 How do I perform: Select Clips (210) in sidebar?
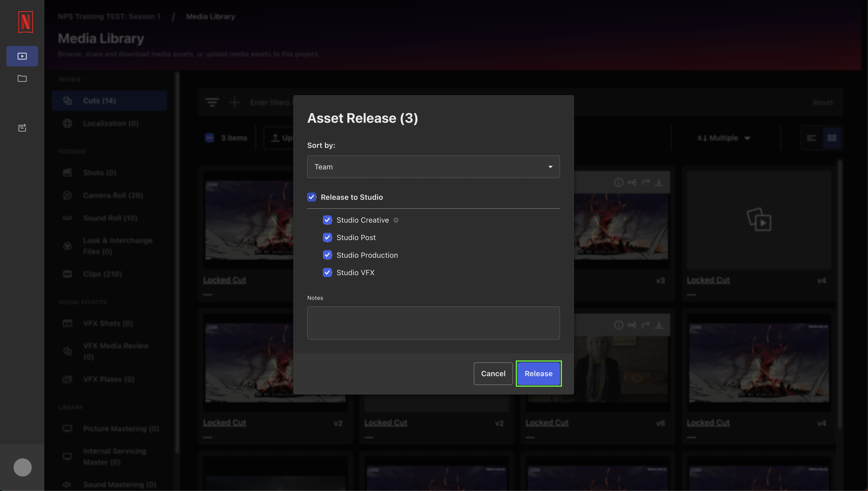pyautogui.click(x=109, y=274)
